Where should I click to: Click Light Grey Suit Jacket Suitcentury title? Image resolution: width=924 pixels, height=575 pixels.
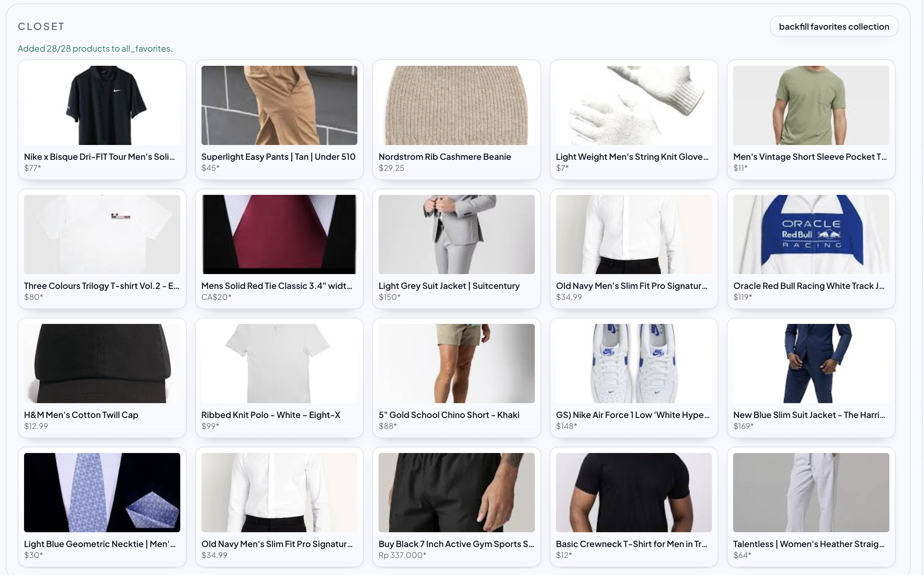click(449, 286)
